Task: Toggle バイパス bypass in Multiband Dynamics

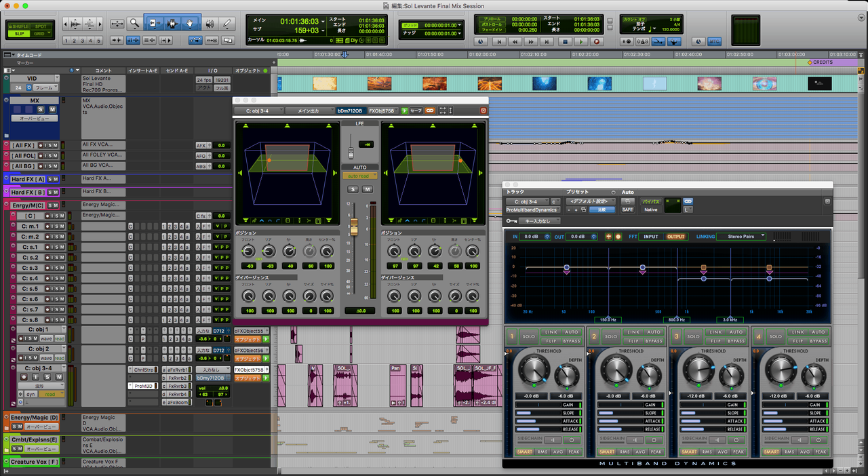Action: tap(651, 201)
